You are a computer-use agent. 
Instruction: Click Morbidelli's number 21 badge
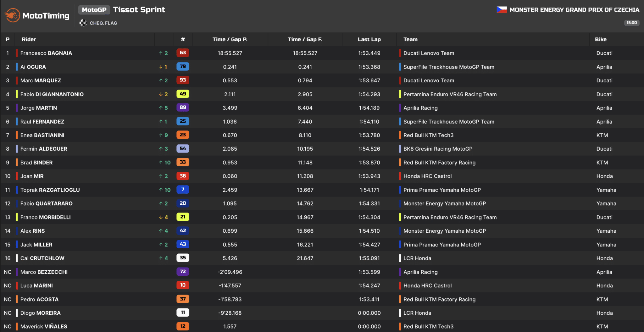[183, 217]
